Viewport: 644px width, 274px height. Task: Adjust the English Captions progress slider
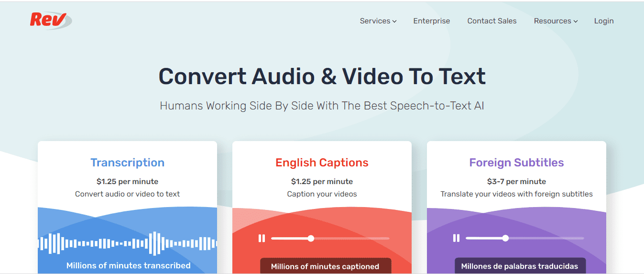coord(330,238)
